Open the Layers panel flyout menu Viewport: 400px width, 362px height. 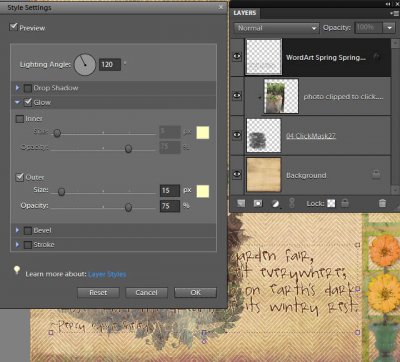pos(394,13)
